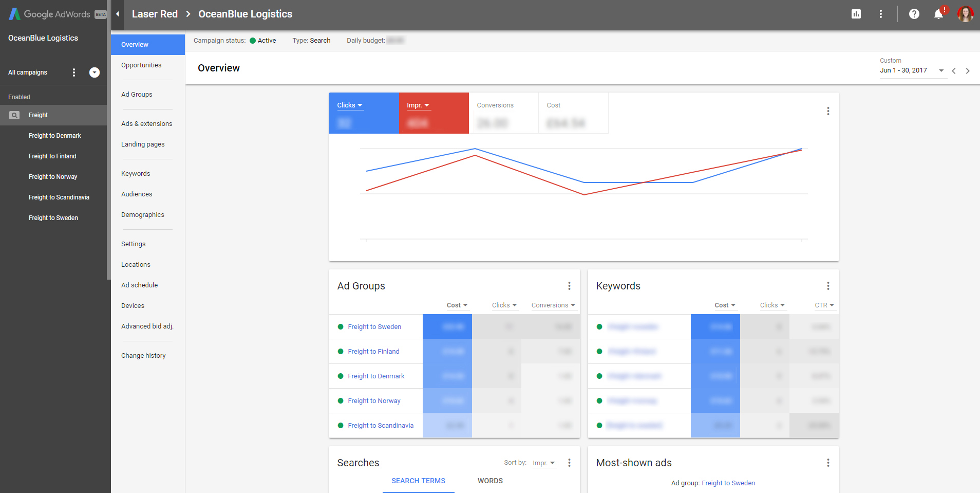The width and height of the screenshot is (980, 493).
Task: Open Ads & extensions page
Action: pyautogui.click(x=147, y=124)
